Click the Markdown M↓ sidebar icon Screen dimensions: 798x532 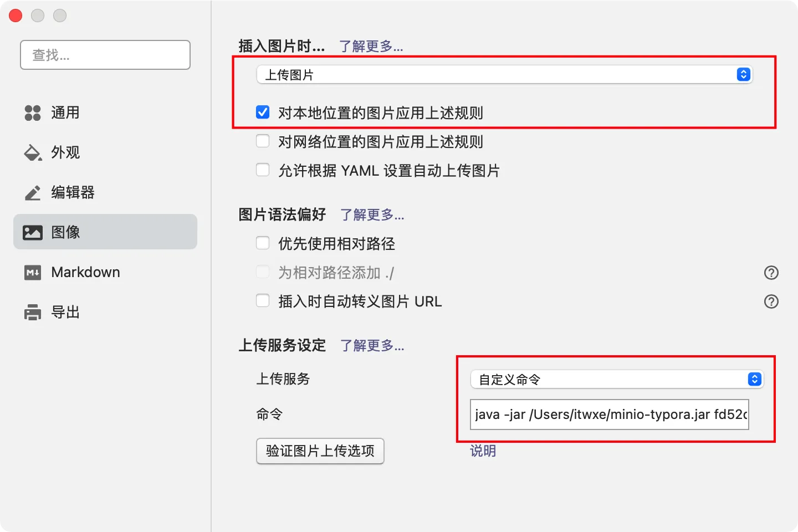33,273
